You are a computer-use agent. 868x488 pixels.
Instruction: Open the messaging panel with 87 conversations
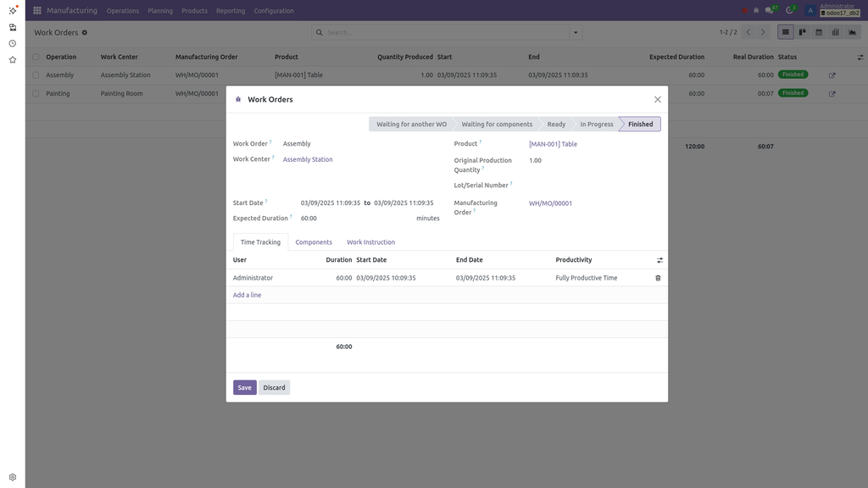click(769, 9)
